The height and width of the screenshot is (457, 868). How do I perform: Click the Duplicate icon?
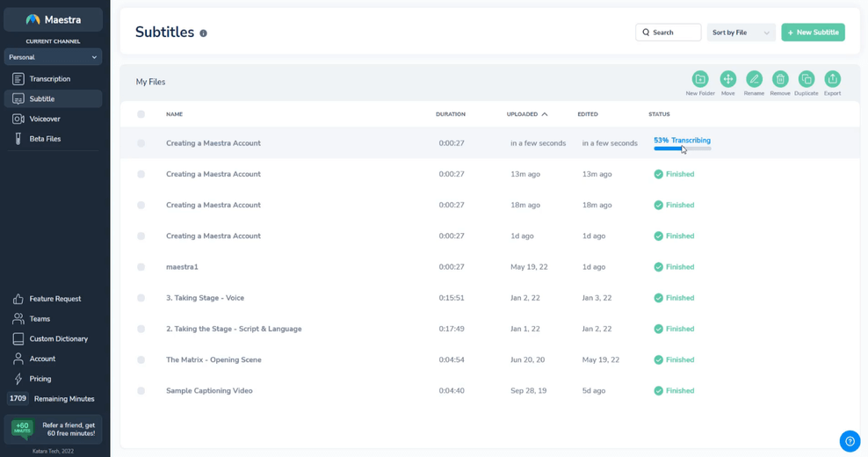tap(807, 79)
